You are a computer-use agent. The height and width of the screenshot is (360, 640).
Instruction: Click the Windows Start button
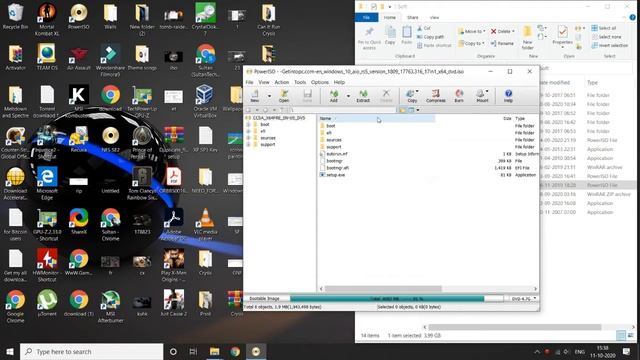(x=10, y=351)
